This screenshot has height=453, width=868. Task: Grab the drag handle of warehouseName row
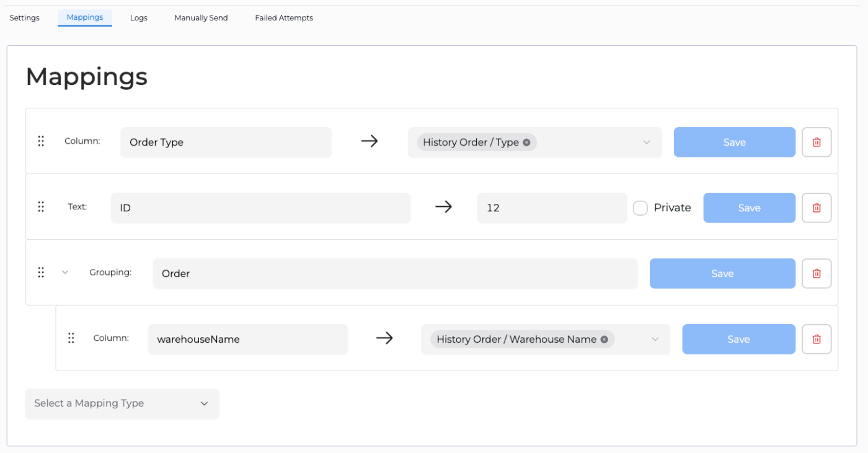[71, 338]
